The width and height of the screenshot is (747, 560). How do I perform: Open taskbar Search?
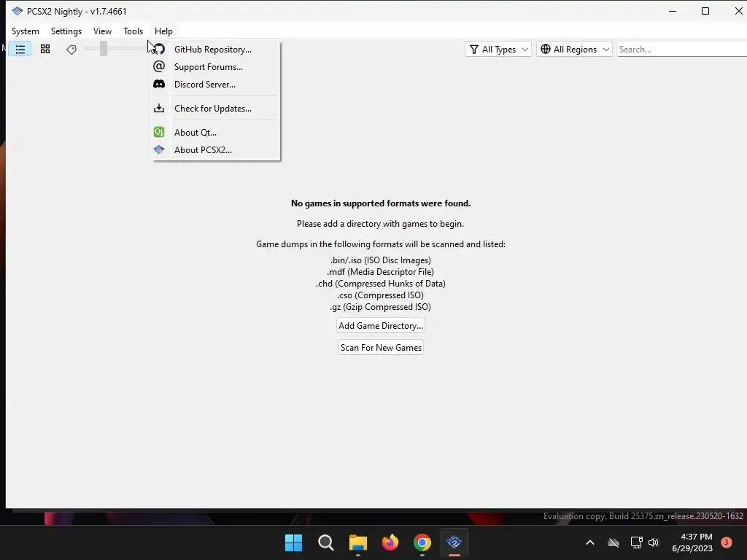click(x=326, y=542)
